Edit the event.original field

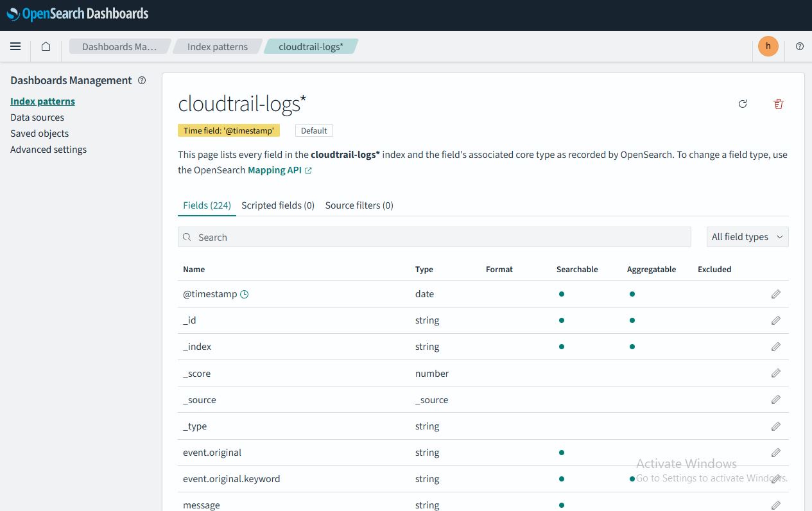[775, 453]
